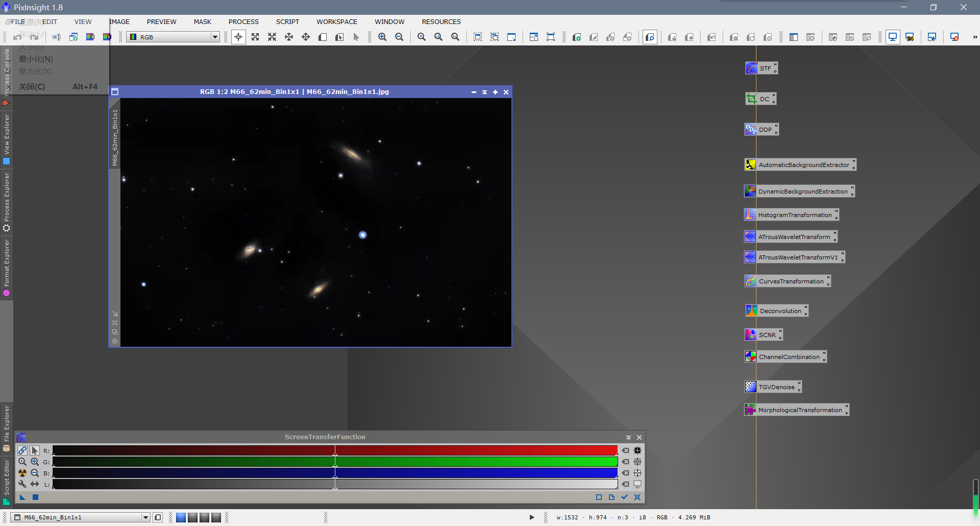Open the Script Editor side tab
This screenshot has width=980, height=526.
coord(6,482)
